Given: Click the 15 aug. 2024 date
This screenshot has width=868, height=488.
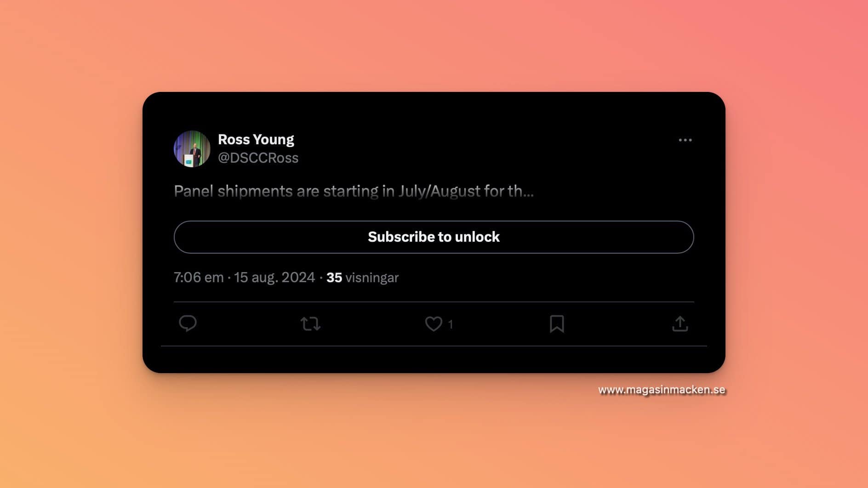Looking at the screenshot, I should click(274, 278).
